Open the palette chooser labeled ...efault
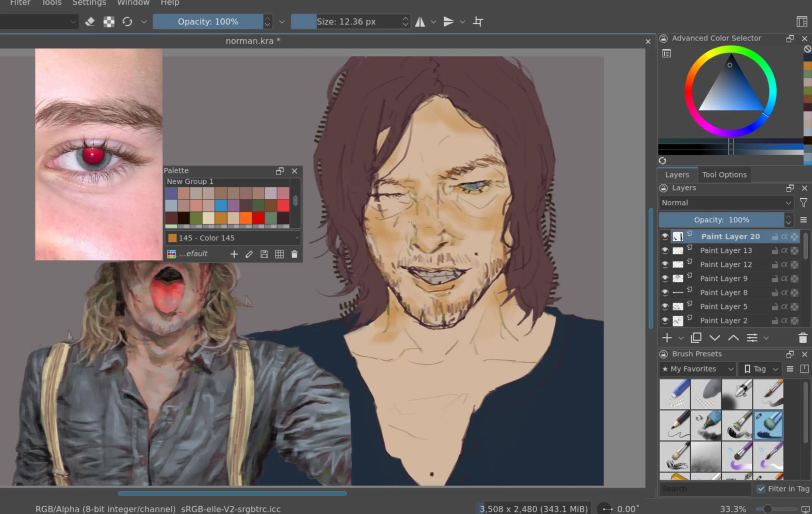Viewport: 812px width, 514px height. (x=187, y=254)
